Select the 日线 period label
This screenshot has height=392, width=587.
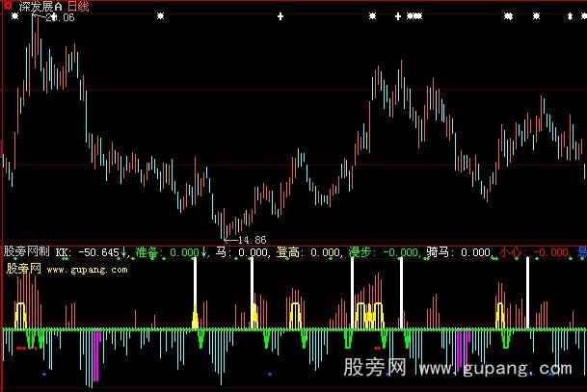pos(78,6)
